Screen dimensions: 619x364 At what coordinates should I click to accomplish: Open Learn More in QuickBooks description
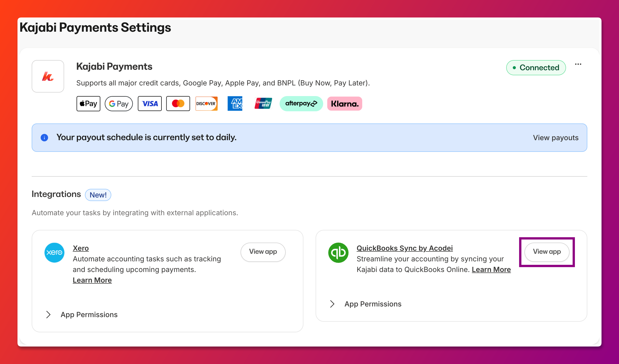click(x=491, y=269)
